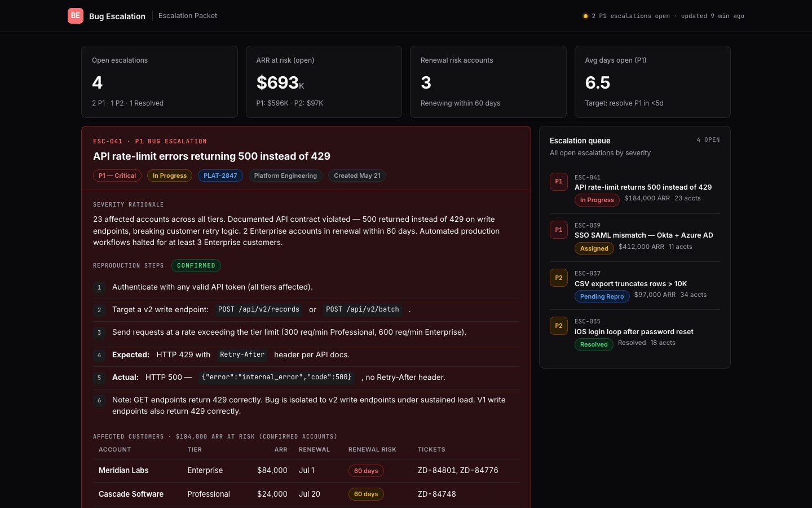Viewport: 812px width, 508px height.
Task: Click step number 1 marker
Action: click(x=99, y=287)
